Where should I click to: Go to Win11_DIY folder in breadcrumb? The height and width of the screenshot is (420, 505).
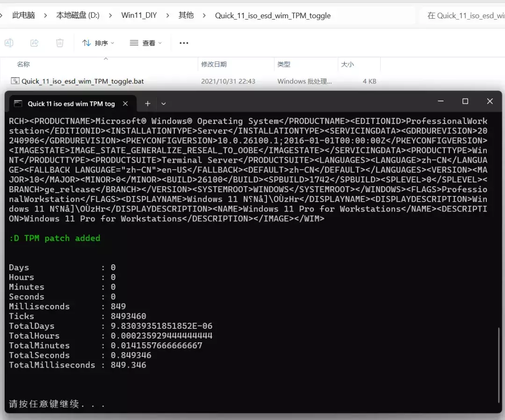[139, 15]
